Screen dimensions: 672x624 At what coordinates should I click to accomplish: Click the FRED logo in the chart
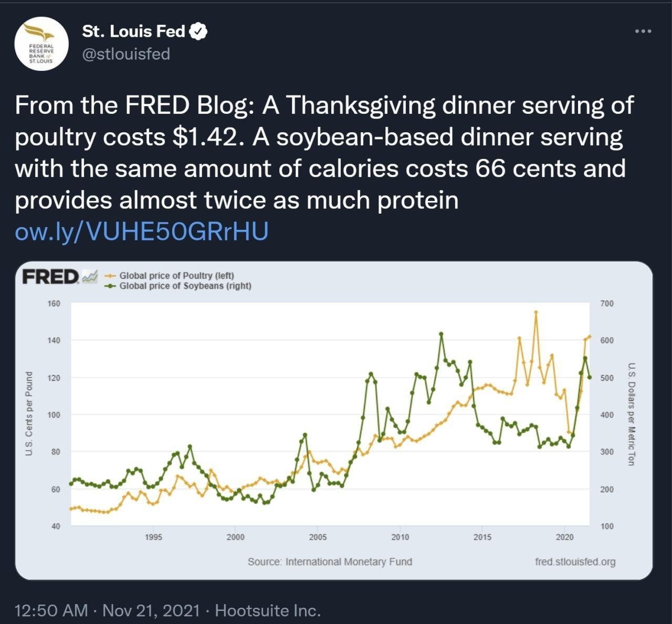pyautogui.click(x=50, y=276)
